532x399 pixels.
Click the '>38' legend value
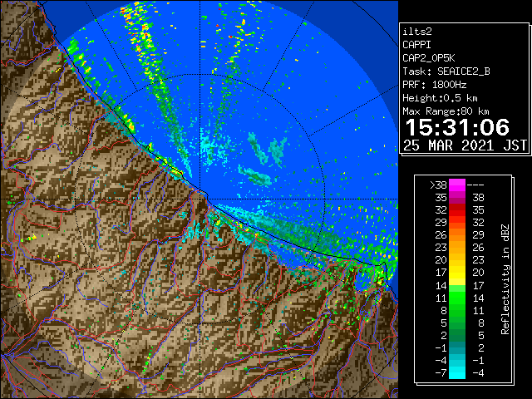click(x=438, y=185)
